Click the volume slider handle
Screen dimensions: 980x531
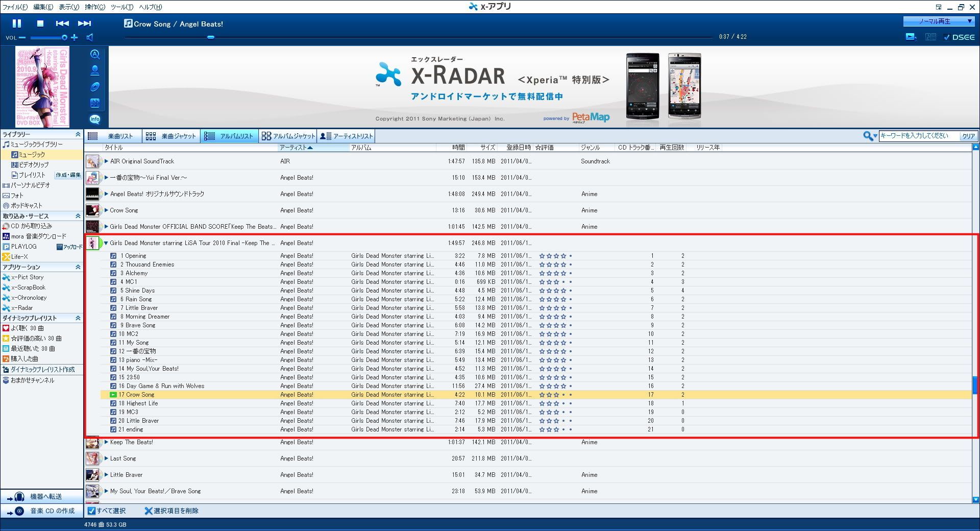coord(64,37)
